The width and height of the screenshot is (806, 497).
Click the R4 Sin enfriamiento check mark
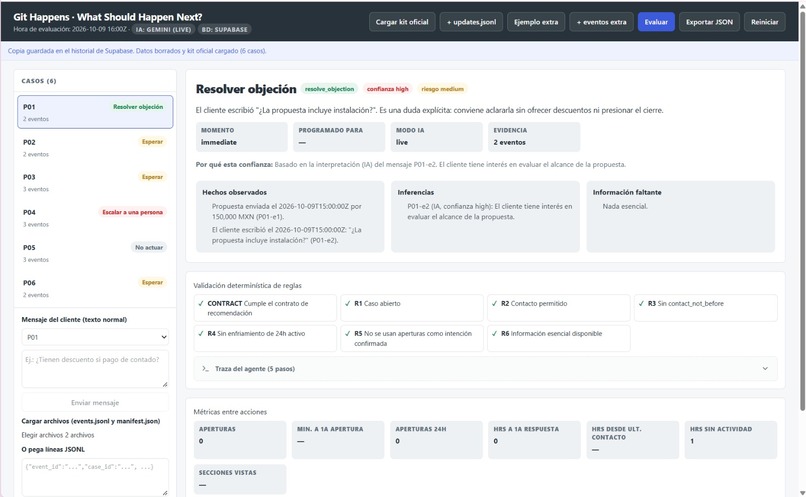(201, 334)
